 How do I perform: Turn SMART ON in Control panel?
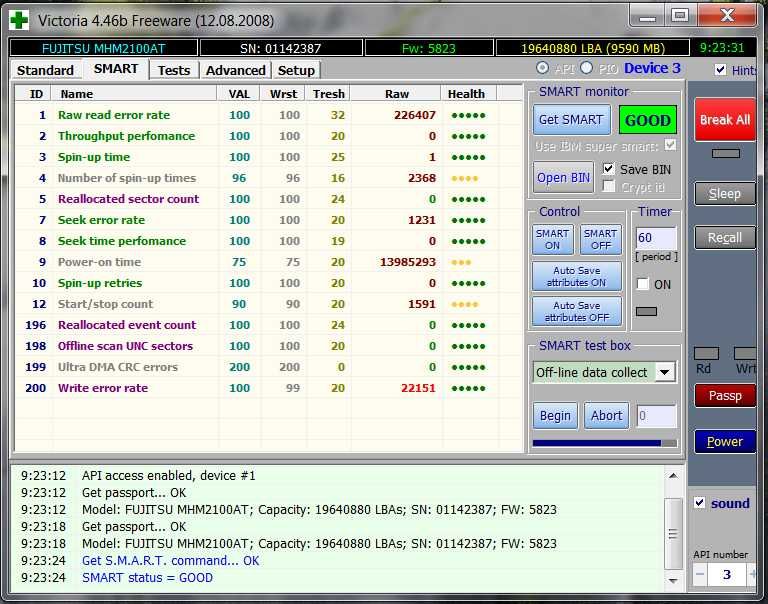point(552,240)
